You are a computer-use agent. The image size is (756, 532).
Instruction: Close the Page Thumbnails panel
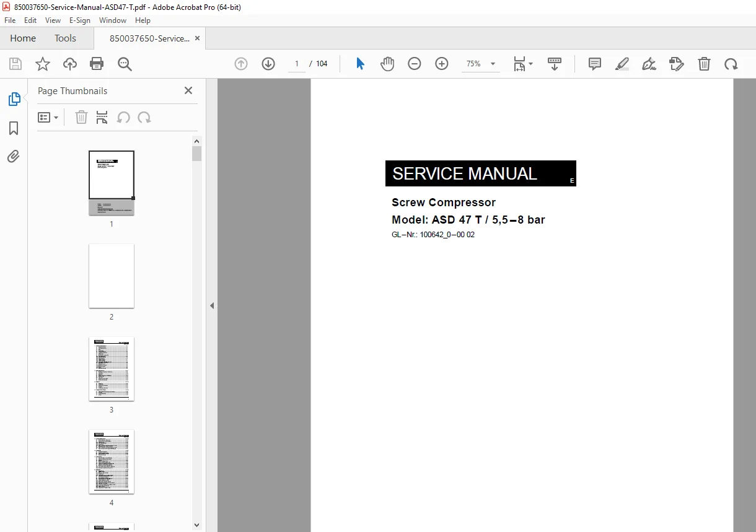click(x=188, y=90)
